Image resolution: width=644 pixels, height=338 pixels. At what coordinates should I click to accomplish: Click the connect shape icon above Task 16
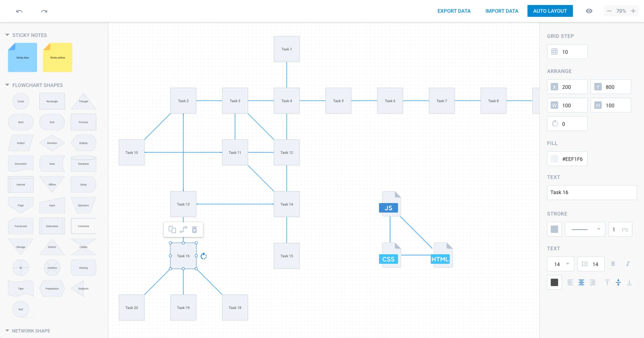click(x=183, y=229)
